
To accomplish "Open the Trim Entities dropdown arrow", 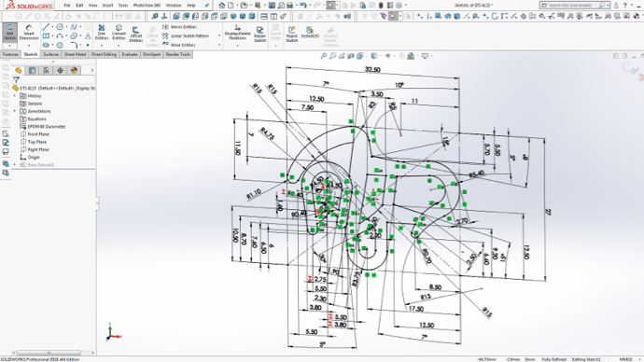I will click(102, 45).
